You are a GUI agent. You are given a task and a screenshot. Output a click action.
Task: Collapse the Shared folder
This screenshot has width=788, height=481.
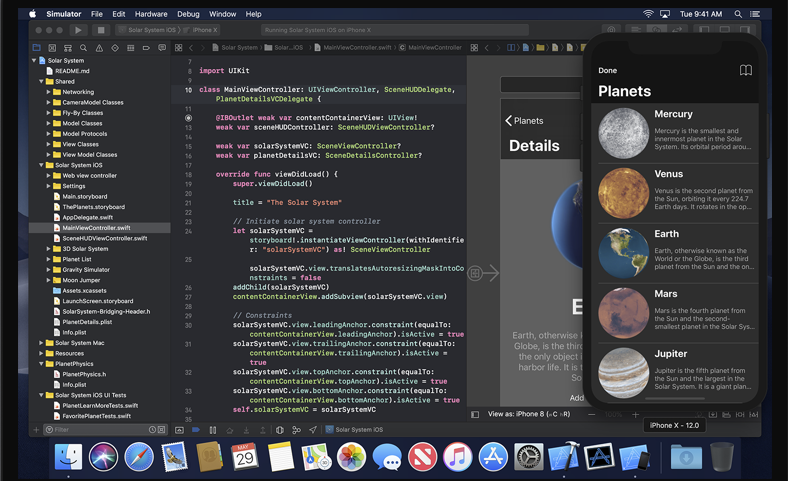tap(41, 81)
